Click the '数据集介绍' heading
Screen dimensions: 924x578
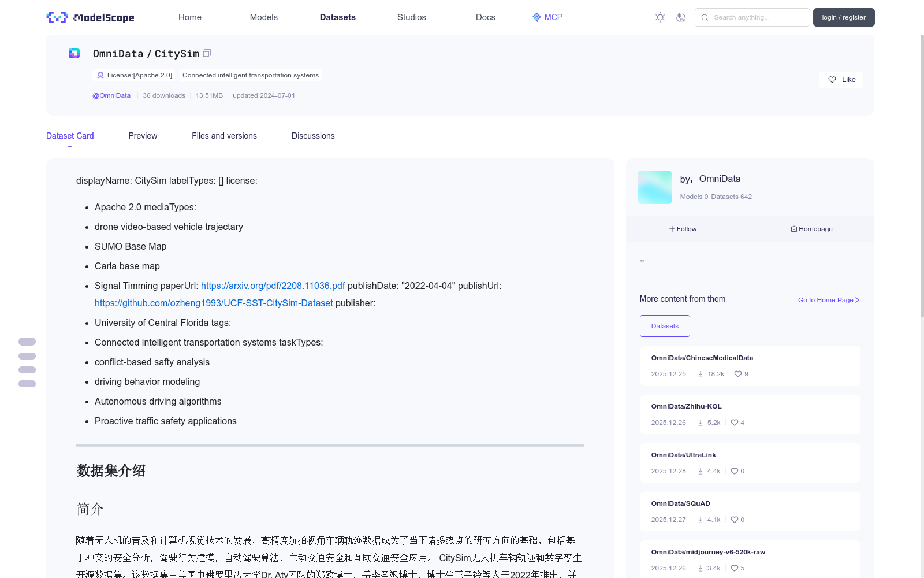coord(111,470)
